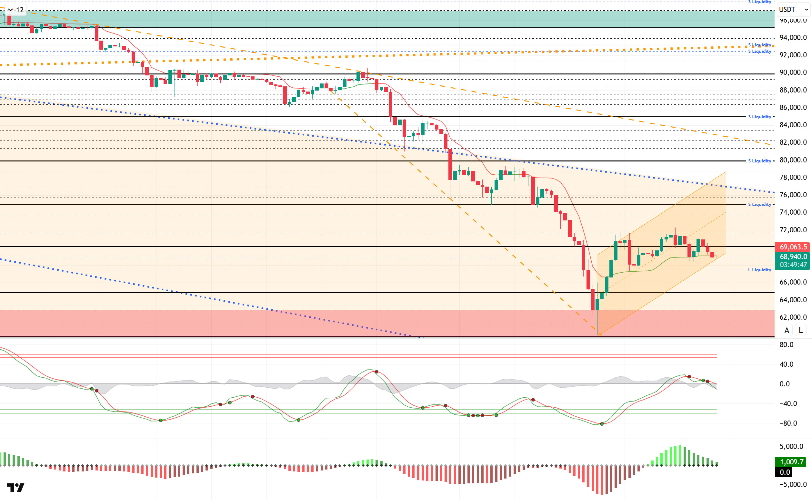This screenshot has width=812, height=504.
Task: Click the TradingView logo
Action: [x=15, y=488]
